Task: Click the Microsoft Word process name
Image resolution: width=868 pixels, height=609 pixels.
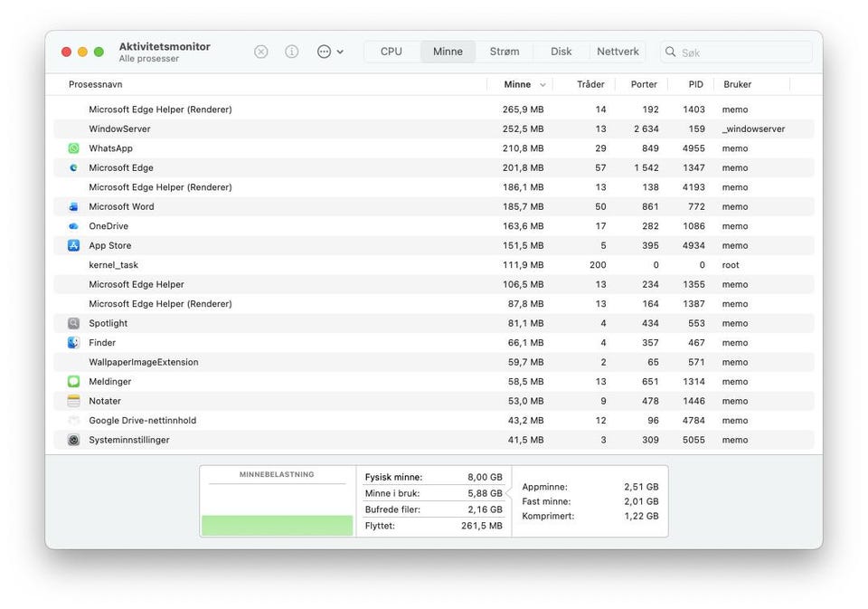Action: (x=121, y=206)
